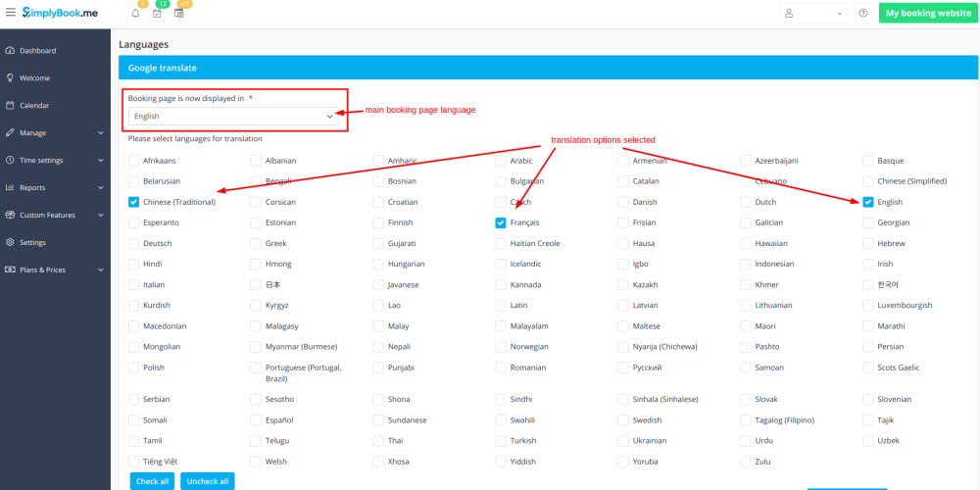Open the help question mark icon
Screen dimensions: 980x490
(862, 13)
